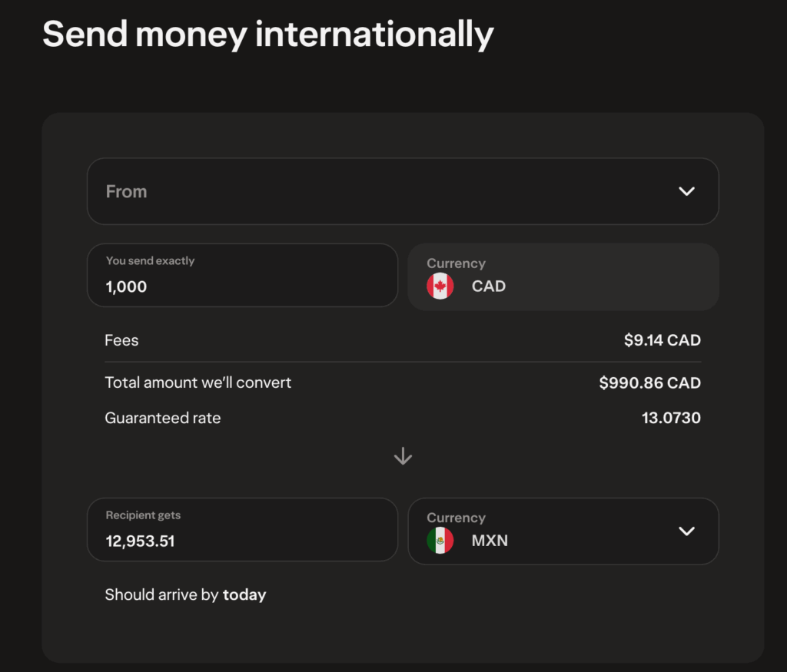Click the downward conversion arrow icon
The image size is (787, 672).
coord(403,455)
